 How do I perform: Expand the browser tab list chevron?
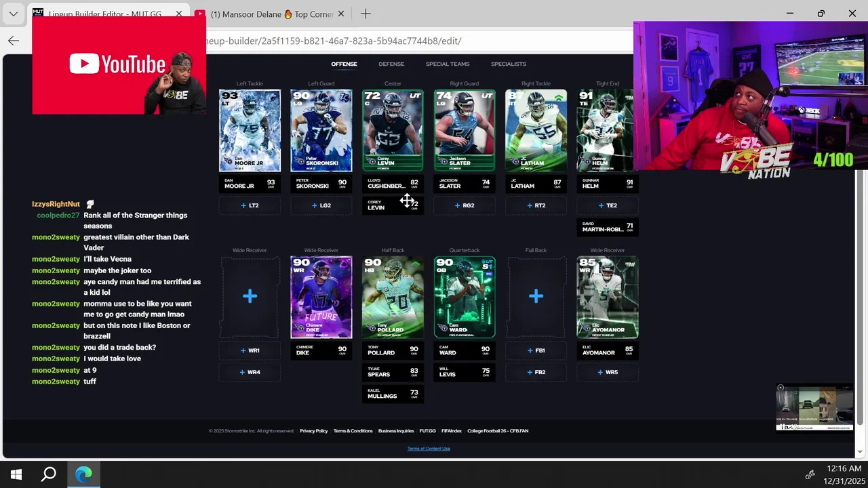pyautogui.click(x=14, y=14)
